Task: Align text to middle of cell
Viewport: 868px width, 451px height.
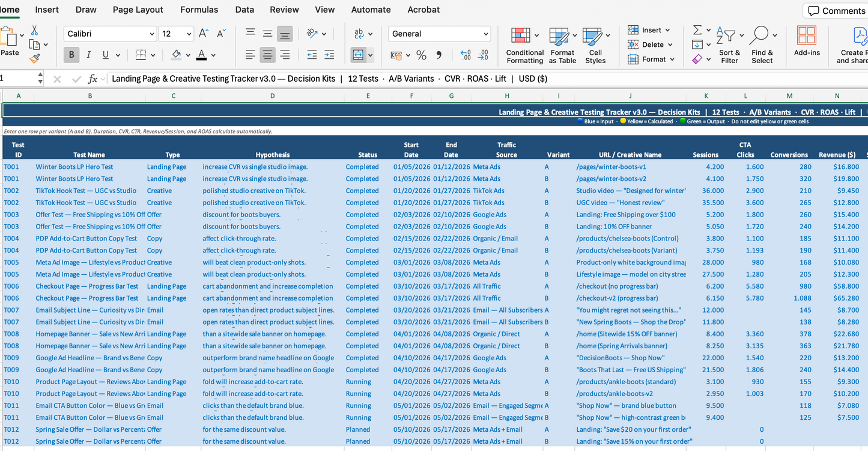Action: point(268,34)
